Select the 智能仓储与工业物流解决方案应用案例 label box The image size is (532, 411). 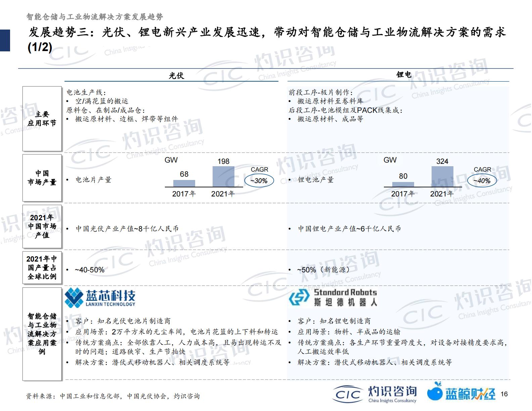[42, 334]
